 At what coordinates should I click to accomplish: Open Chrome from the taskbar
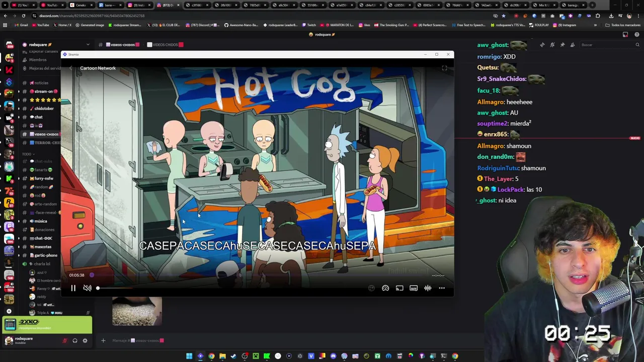tap(211, 356)
